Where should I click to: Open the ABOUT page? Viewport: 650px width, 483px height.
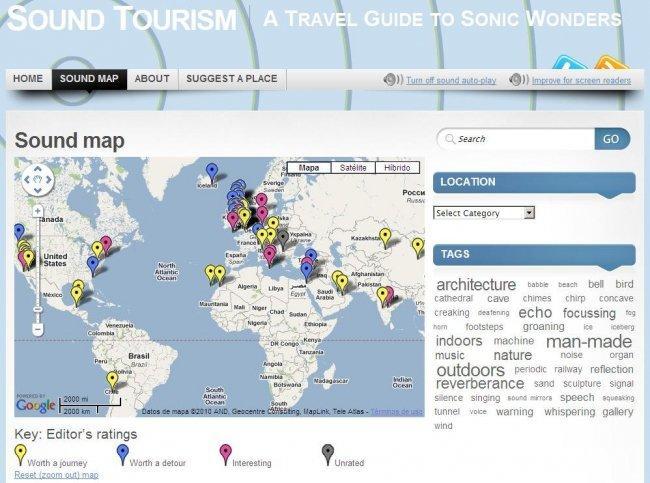click(x=152, y=79)
